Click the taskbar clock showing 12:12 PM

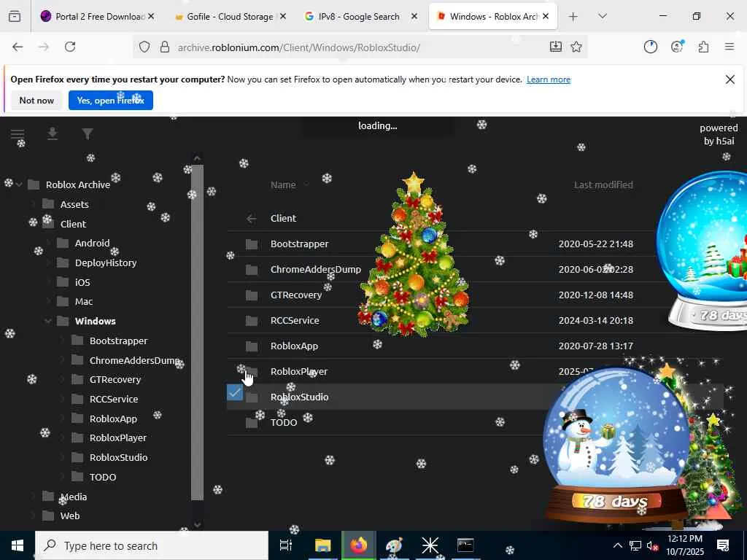[684, 545]
